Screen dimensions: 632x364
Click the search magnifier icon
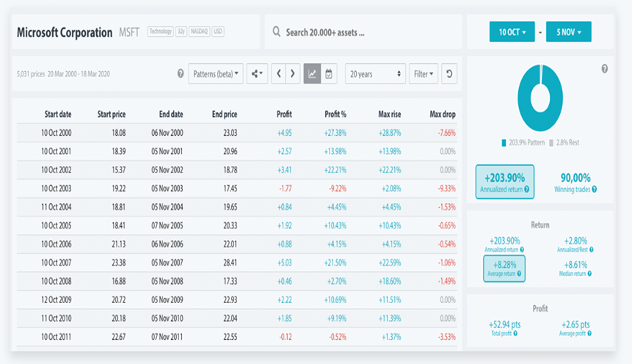276,32
